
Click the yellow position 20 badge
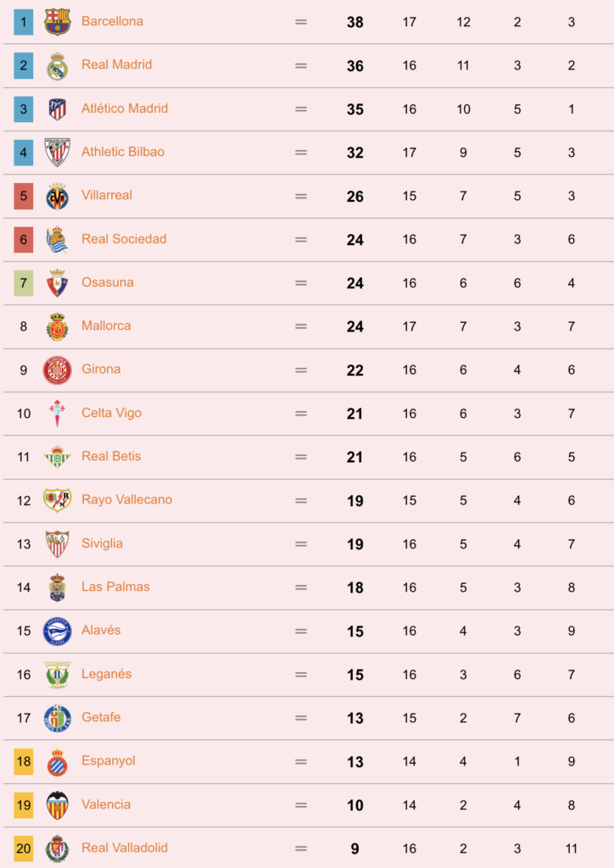pos(23,848)
